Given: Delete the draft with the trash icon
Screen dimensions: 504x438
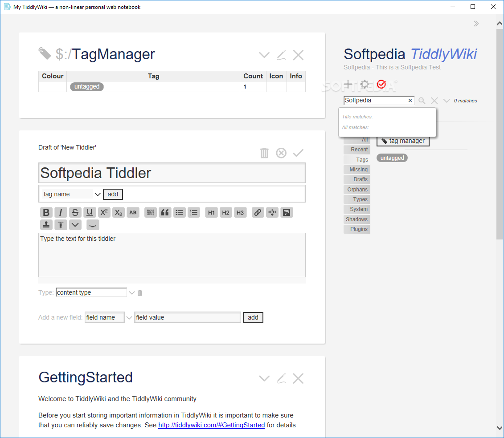Looking at the screenshot, I should pos(264,153).
